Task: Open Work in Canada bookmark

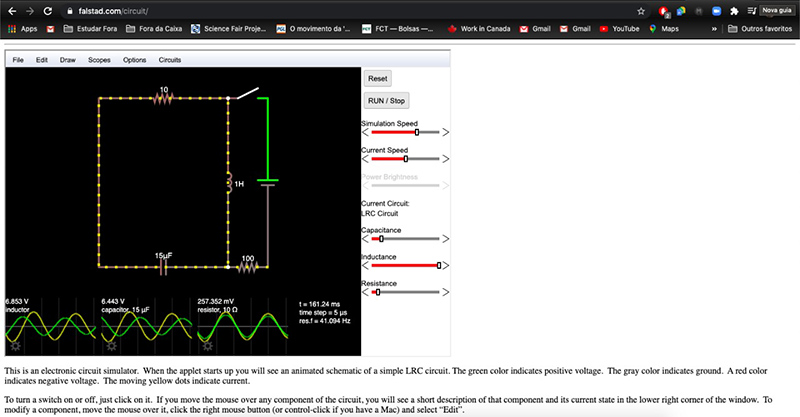Action: pos(479,29)
